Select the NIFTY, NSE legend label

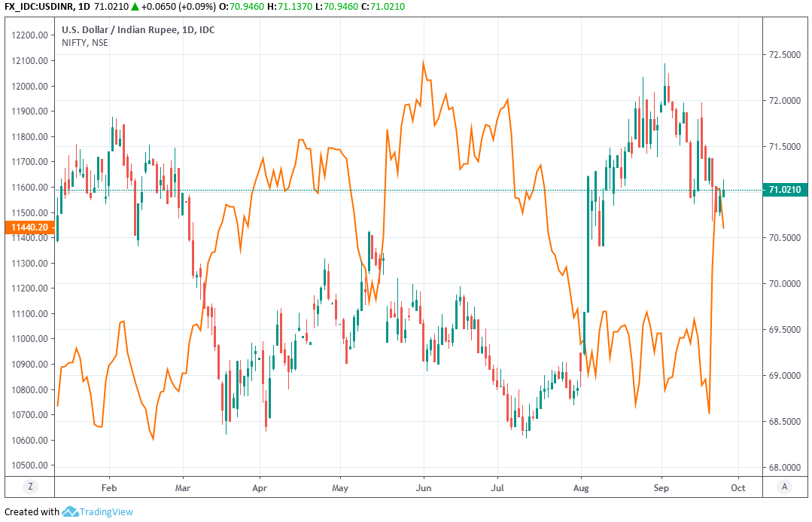pos(85,43)
